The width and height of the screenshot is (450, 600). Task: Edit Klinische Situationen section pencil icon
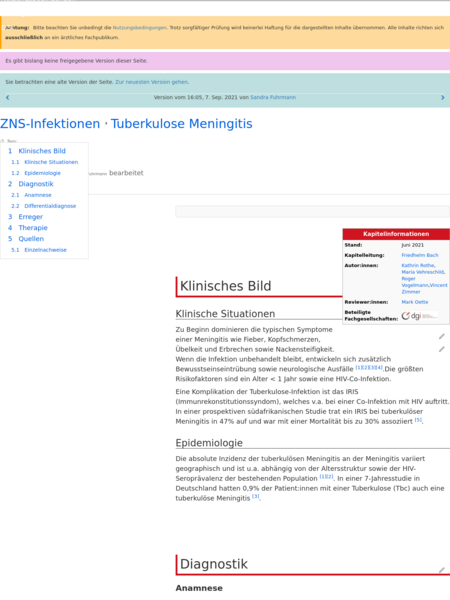(442, 336)
